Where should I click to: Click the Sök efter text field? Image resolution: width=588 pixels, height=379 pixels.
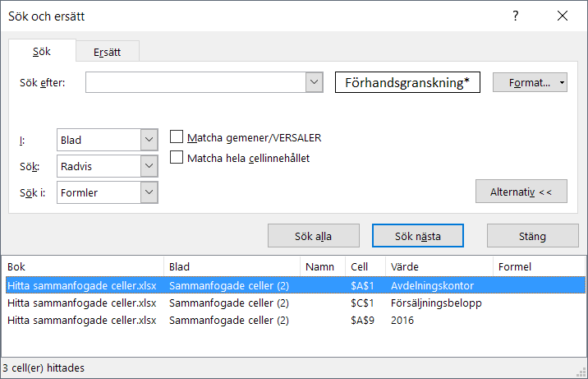pos(195,82)
